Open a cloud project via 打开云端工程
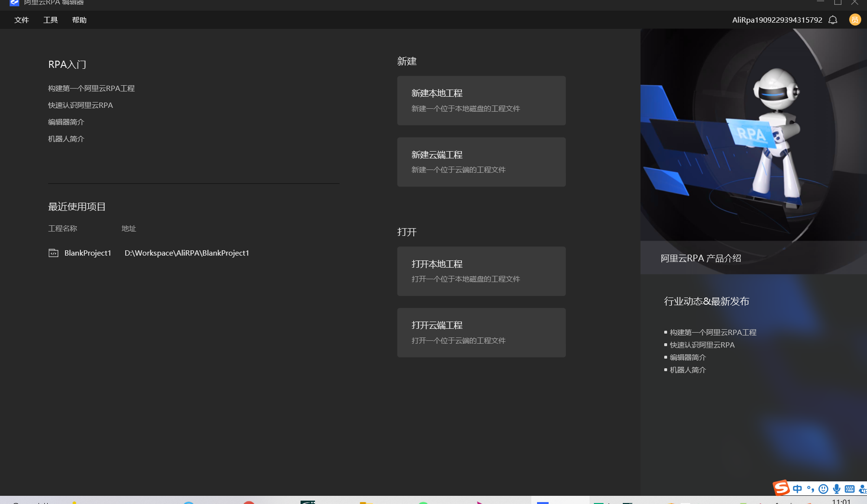 coord(481,333)
